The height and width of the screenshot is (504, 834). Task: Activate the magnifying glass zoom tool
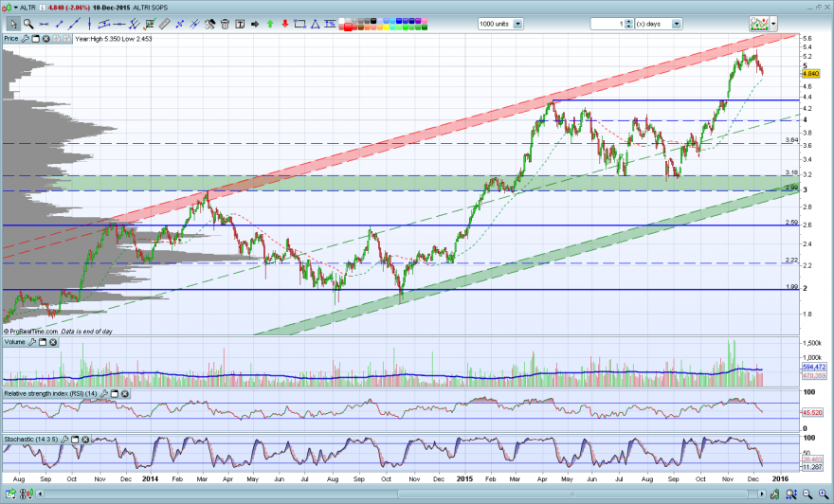click(x=28, y=24)
